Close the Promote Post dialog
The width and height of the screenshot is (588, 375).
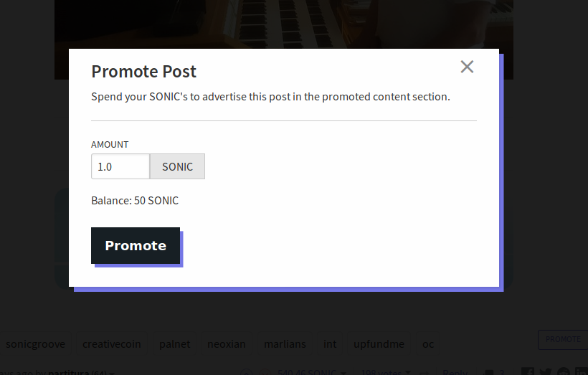point(467,67)
